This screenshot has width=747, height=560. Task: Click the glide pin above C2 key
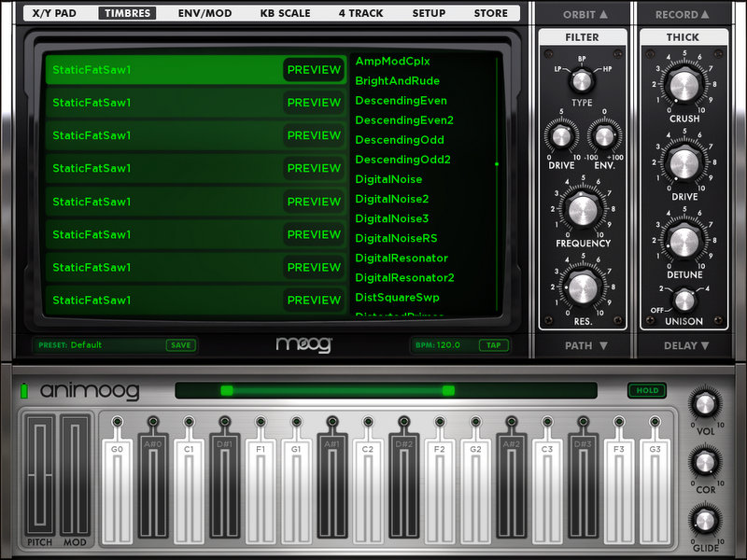coord(368,422)
